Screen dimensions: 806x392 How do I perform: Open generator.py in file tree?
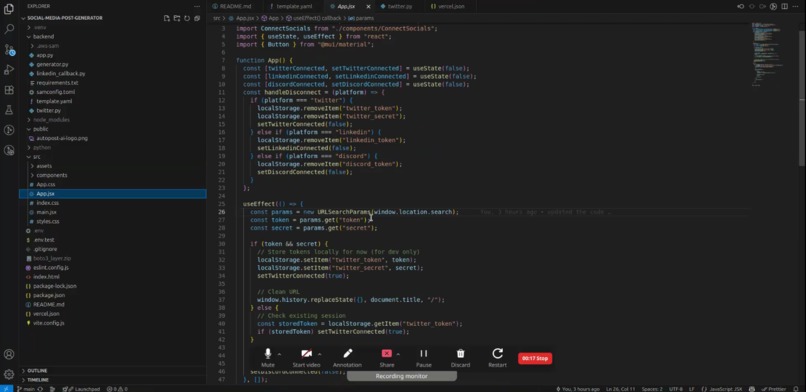tap(52, 64)
